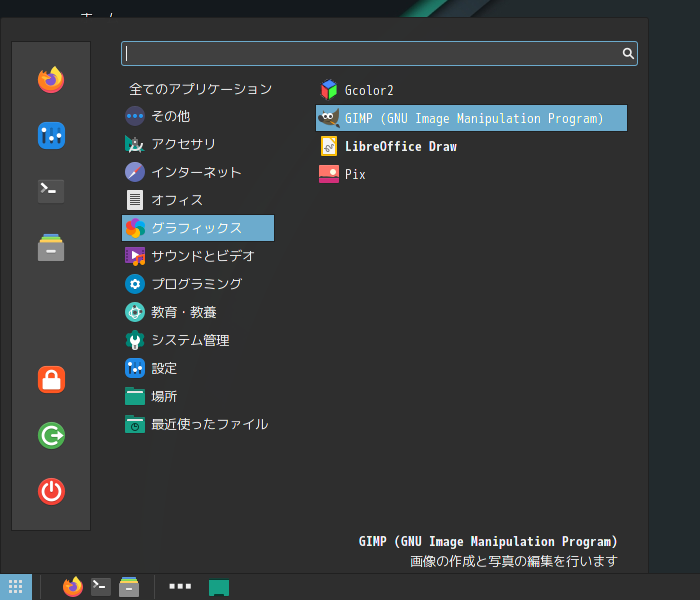Screen dimensions: 700x600
Task: Toggle the menu button in the taskbar
Action: [x=16, y=587]
